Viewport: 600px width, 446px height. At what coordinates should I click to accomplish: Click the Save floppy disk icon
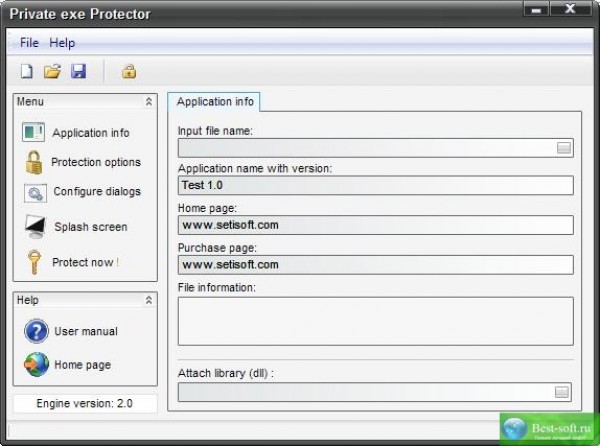[78, 71]
